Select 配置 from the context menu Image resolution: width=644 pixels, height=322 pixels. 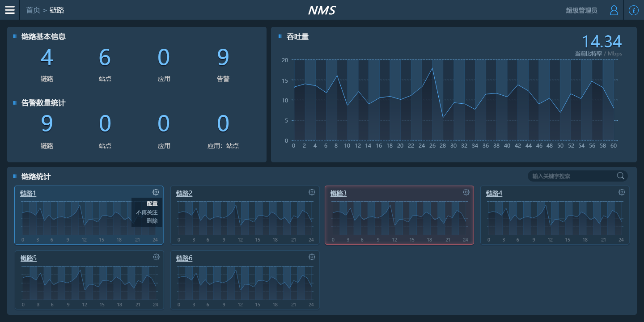click(x=152, y=204)
